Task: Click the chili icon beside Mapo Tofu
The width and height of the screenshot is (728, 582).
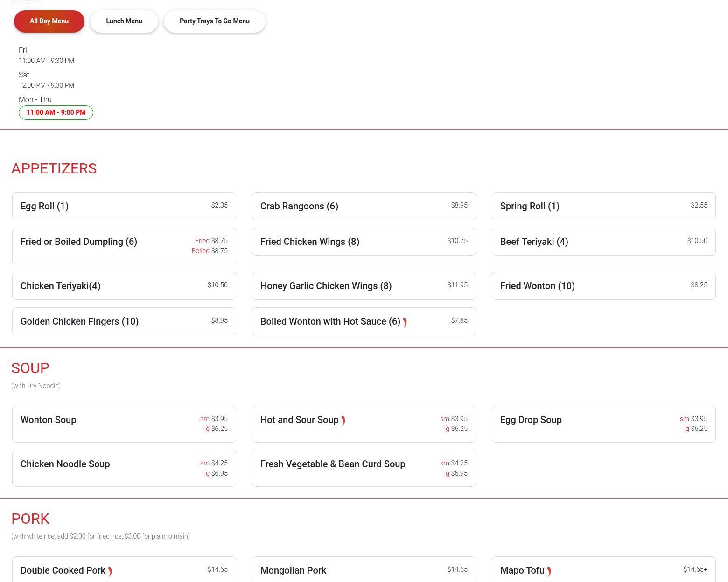Action: [x=549, y=571]
